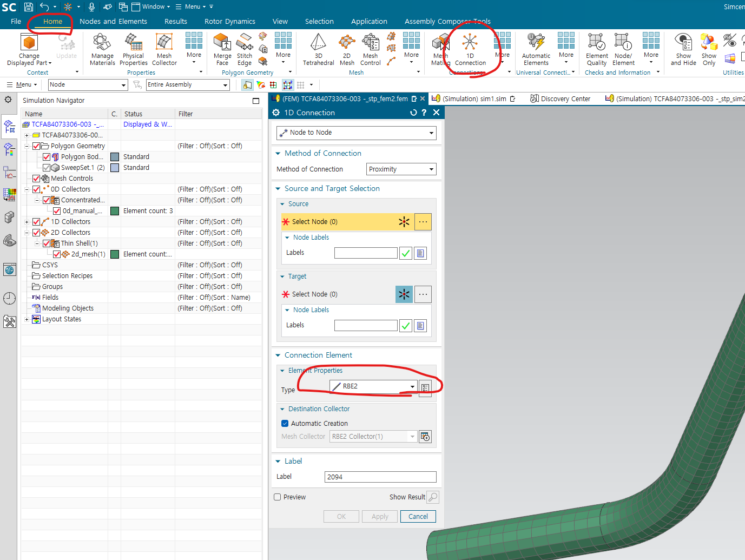Click the OK button
The width and height of the screenshot is (745, 560).
[341, 517]
